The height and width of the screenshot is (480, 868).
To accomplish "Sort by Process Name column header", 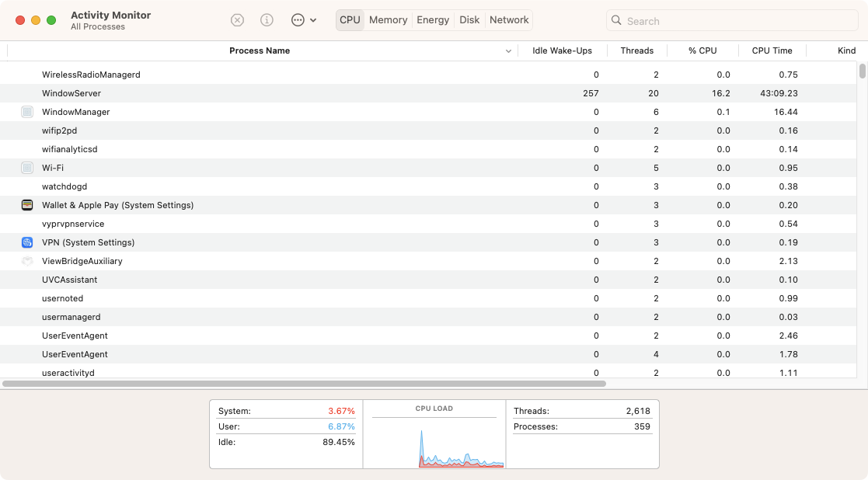I will 260,50.
